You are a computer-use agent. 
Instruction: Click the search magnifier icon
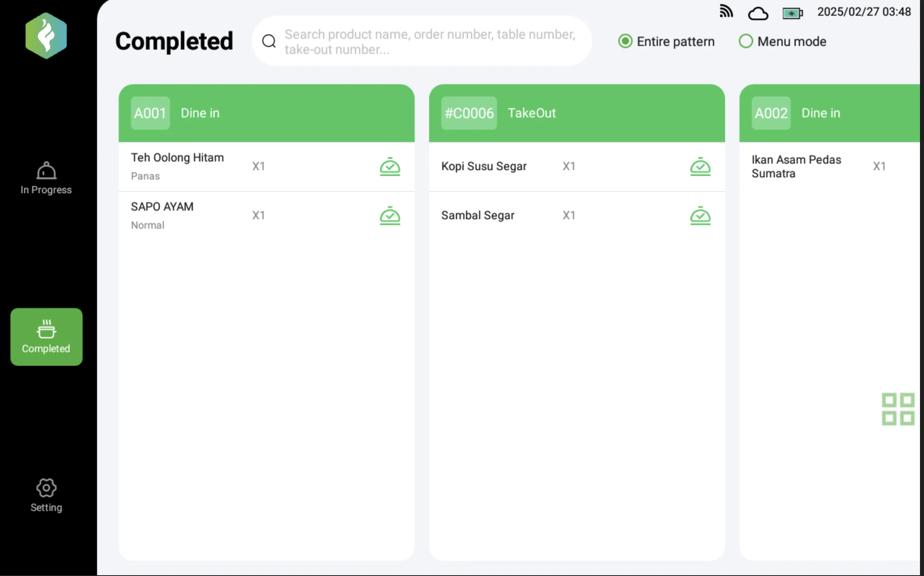pos(269,41)
